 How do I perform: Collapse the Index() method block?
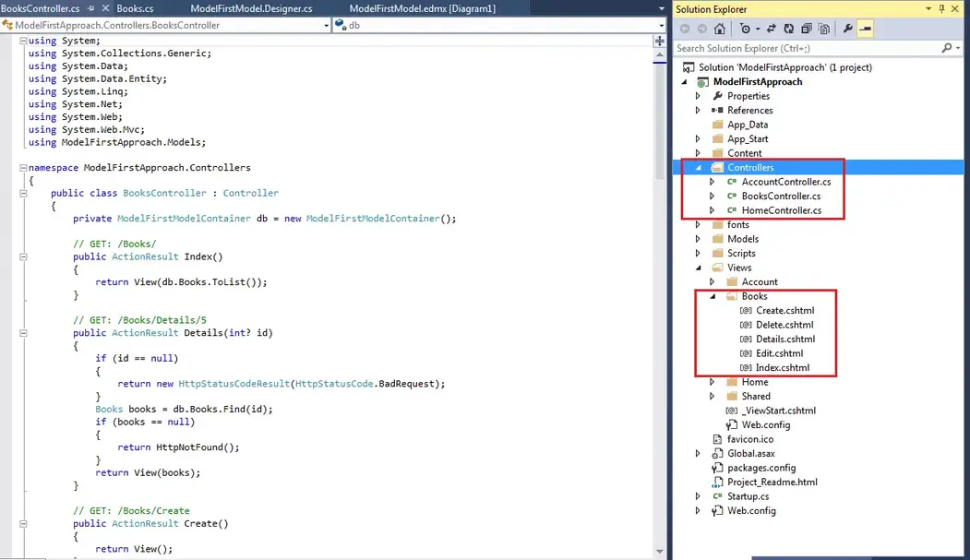click(23, 256)
